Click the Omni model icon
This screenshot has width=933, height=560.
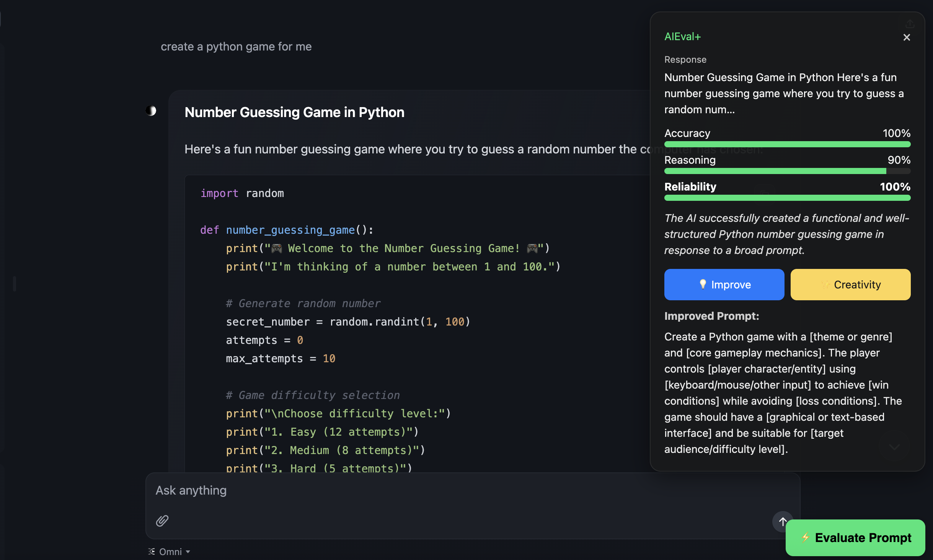click(152, 552)
